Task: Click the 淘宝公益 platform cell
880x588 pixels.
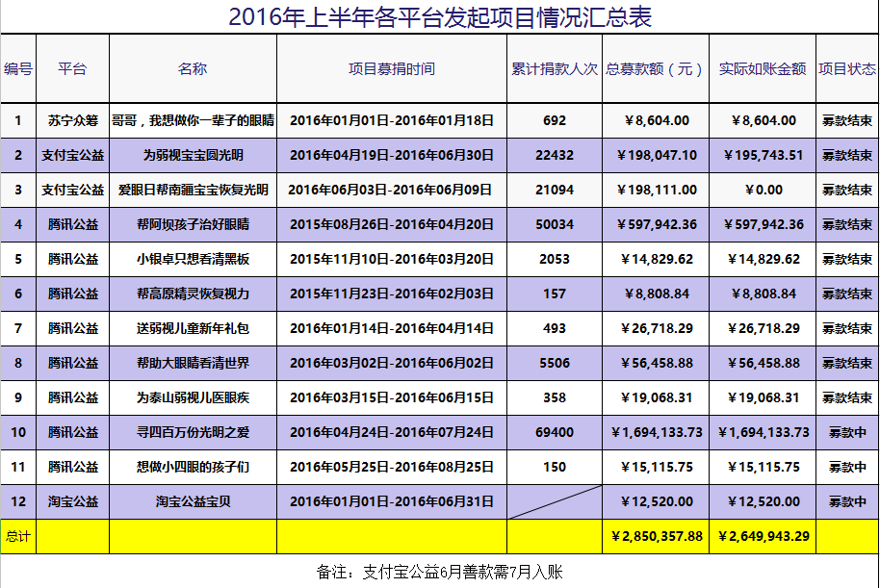Action: pyautogui.click(x=73, y=501)
